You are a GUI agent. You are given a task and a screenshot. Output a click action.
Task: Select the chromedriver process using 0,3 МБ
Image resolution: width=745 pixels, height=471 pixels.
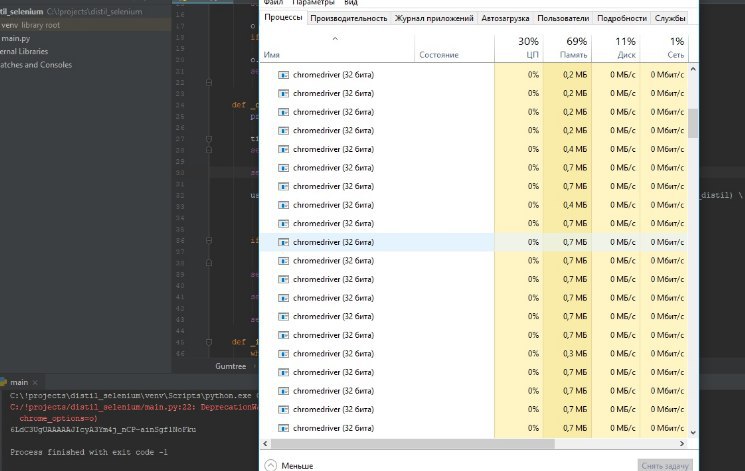tap(474, 354)
